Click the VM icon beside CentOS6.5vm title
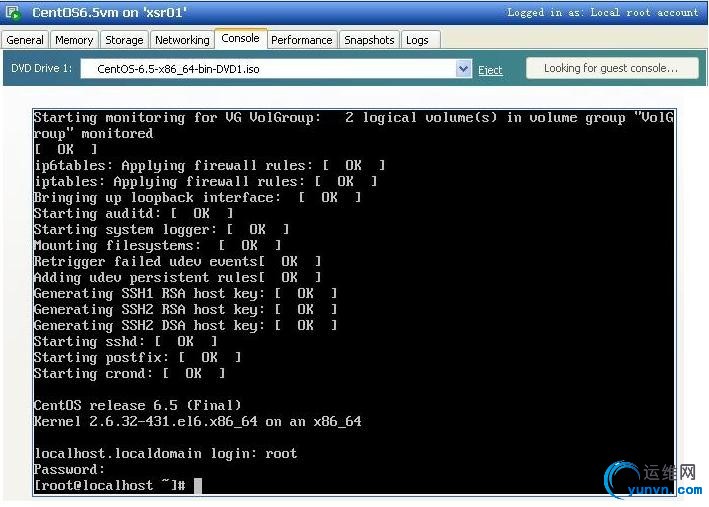 pos(14,12)
